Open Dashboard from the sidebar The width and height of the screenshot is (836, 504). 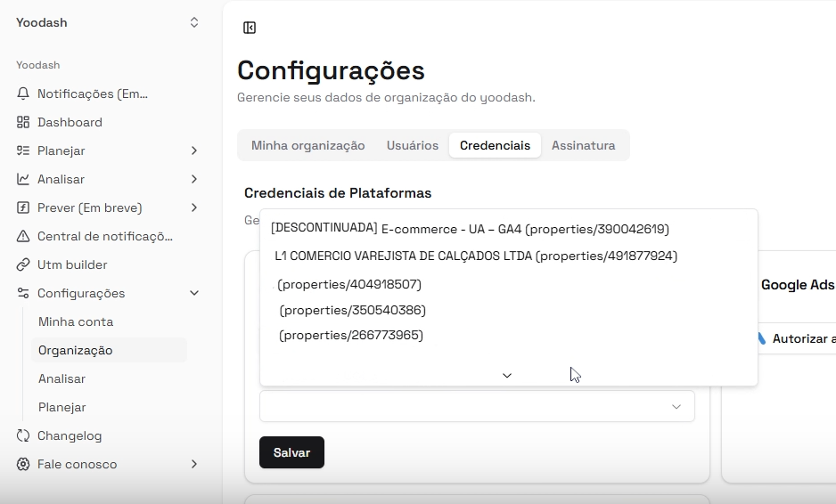click(x=70, y=122)
